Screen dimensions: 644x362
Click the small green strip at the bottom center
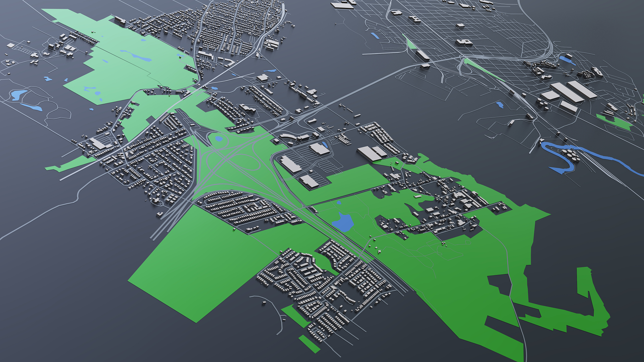click(309, 343)
